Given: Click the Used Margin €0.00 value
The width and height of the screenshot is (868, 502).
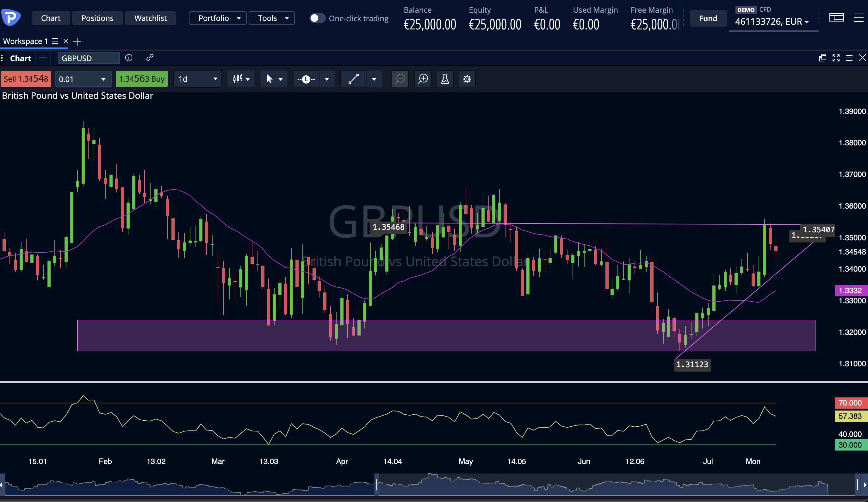Looking at the screenshot, I should point(586,24).
